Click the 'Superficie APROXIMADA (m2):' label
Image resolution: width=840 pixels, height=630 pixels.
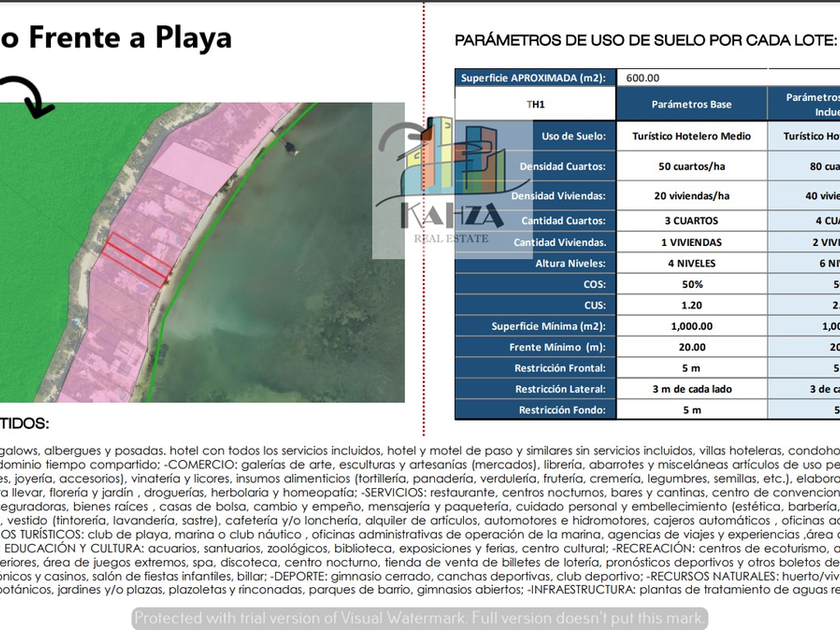(533, 78)
